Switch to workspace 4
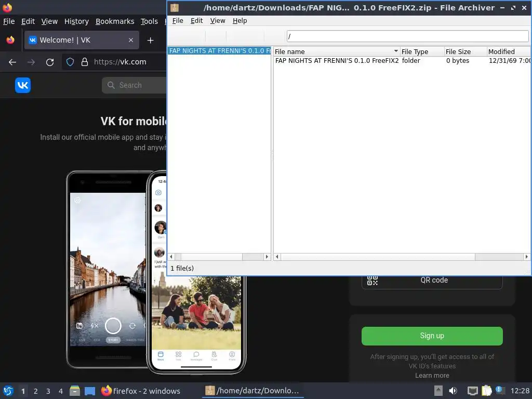Image resolution: width=532 pixels, height=399 pixels. tap(61, 391)
